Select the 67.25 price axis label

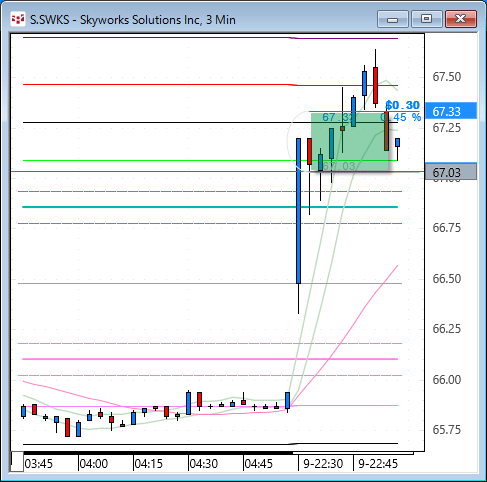447,128
